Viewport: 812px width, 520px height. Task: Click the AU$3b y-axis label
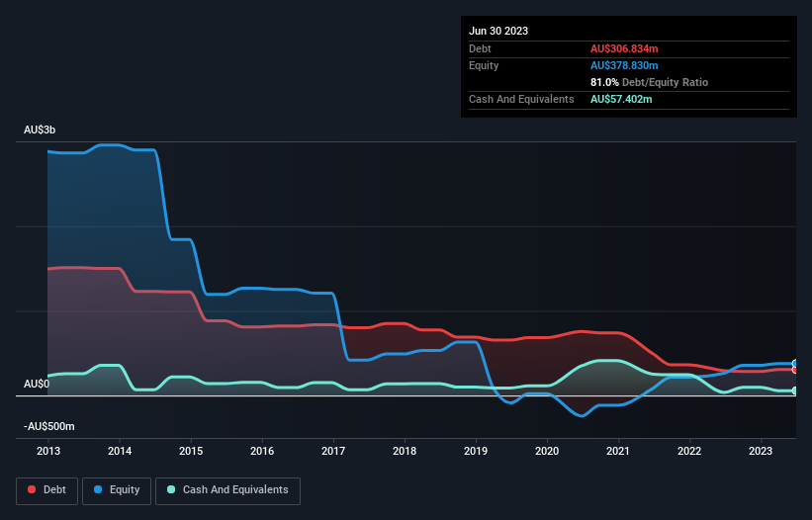click(x=40, y=130)
